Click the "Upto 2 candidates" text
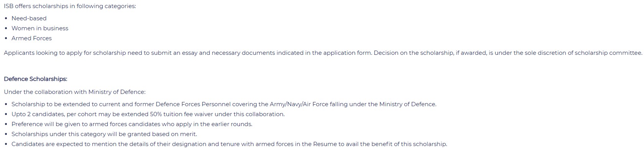Viewport: 644px width, 156px height. 38,114
